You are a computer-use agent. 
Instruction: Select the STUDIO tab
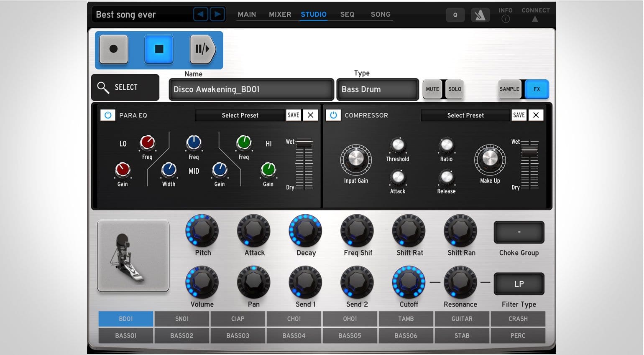[314, 14]
